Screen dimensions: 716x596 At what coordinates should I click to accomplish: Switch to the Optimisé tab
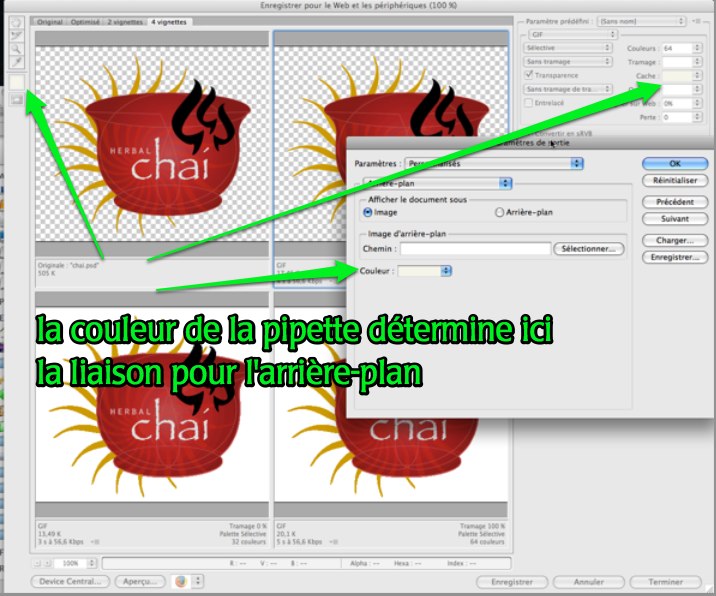pyautogui.click(x=86, y=21)
